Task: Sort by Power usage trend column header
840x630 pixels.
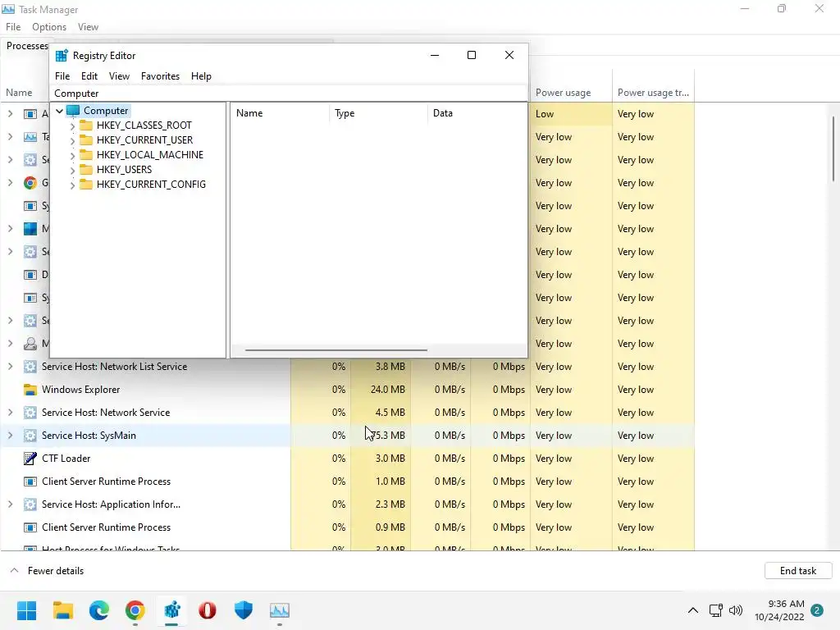Action: (653, 85)
